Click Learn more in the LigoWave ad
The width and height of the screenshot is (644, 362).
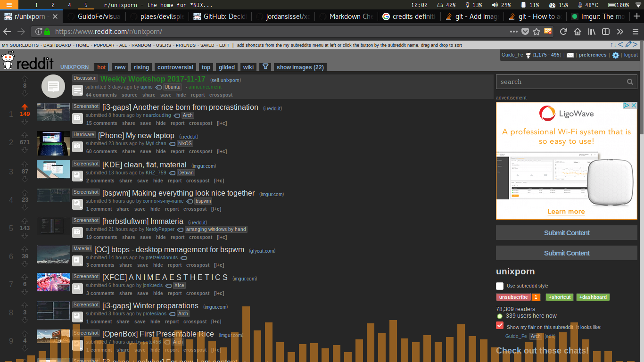tap(566, 212)
